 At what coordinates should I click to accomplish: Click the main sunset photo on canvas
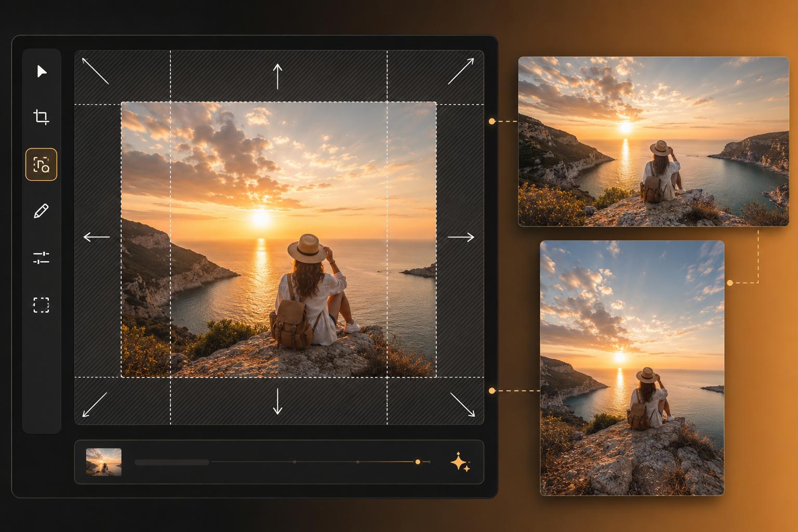point(278,240)
